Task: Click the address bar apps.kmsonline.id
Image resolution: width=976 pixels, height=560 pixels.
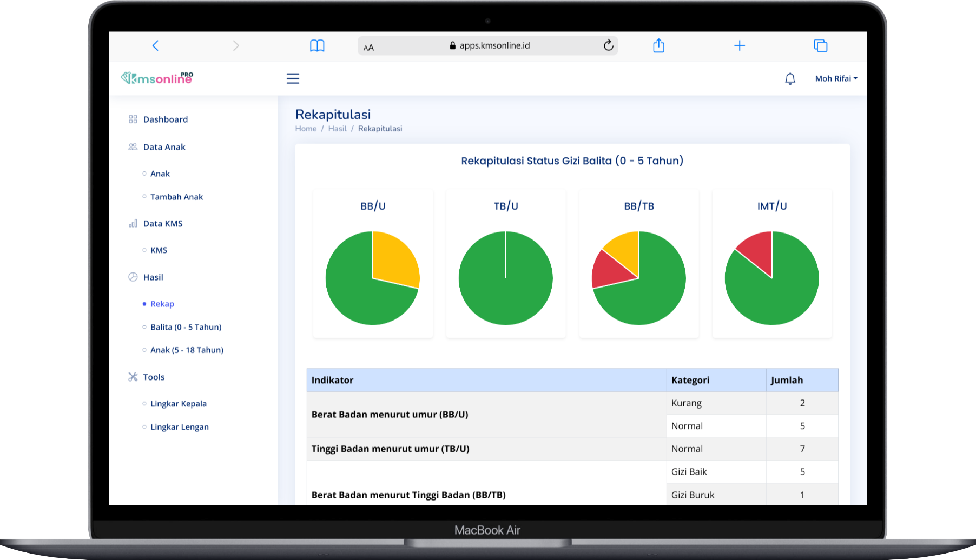Action: click(x=494, y=46)
